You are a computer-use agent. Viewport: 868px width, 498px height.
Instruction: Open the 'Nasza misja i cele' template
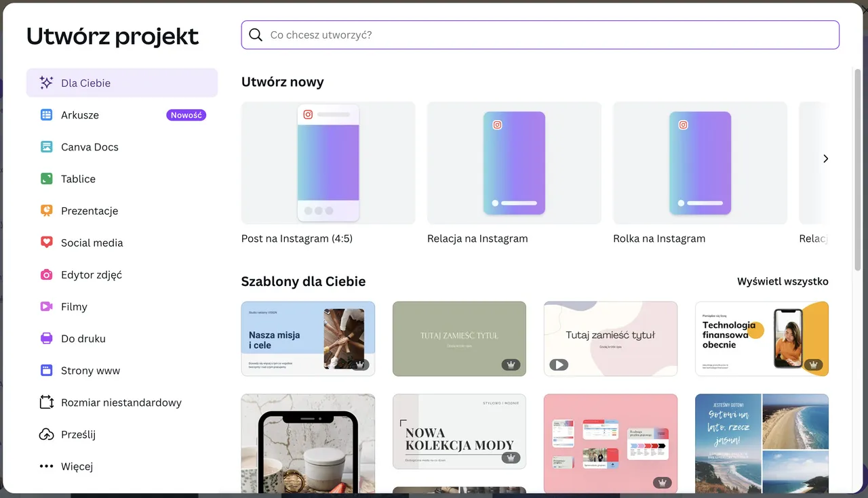point(308,339)
